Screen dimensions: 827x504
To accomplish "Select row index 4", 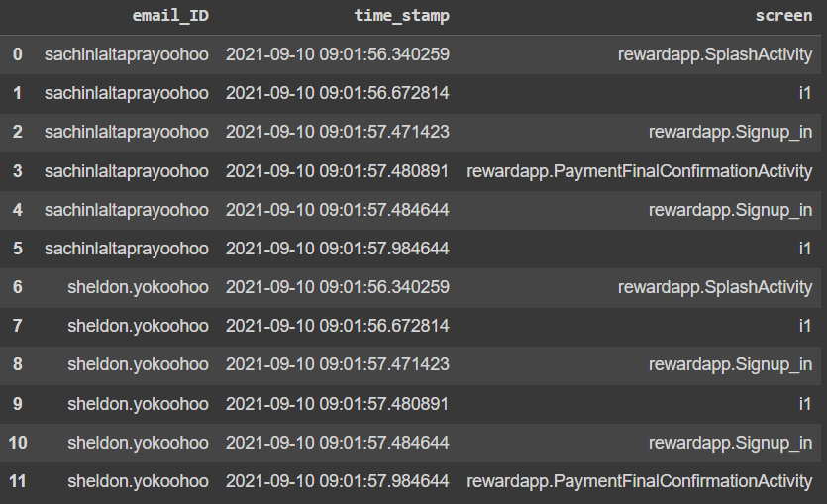I will [x=18, y=210].
